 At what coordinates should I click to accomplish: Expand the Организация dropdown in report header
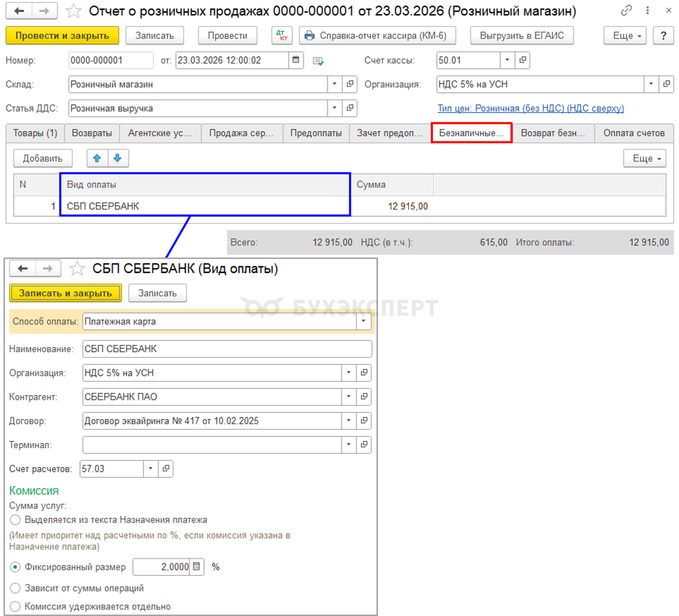click(x=651, y=84)
